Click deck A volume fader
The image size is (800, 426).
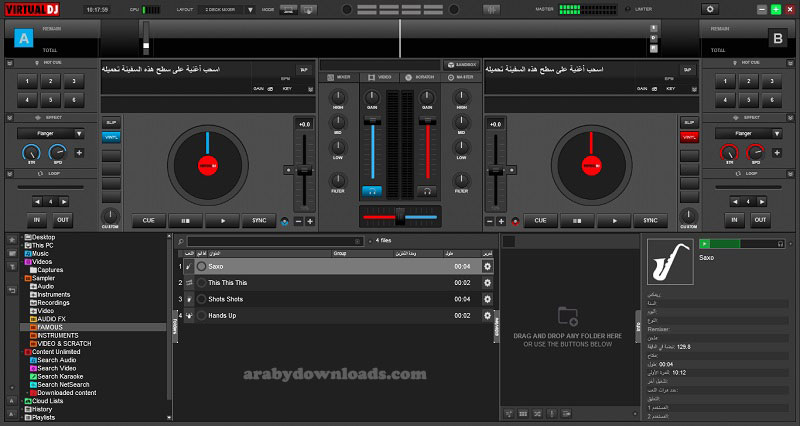coord(372,121)
